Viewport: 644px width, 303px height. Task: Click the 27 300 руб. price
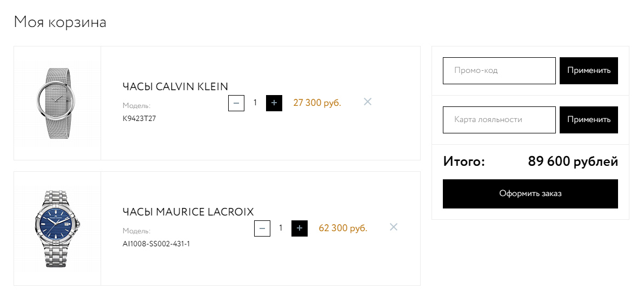tap(317, 103)
